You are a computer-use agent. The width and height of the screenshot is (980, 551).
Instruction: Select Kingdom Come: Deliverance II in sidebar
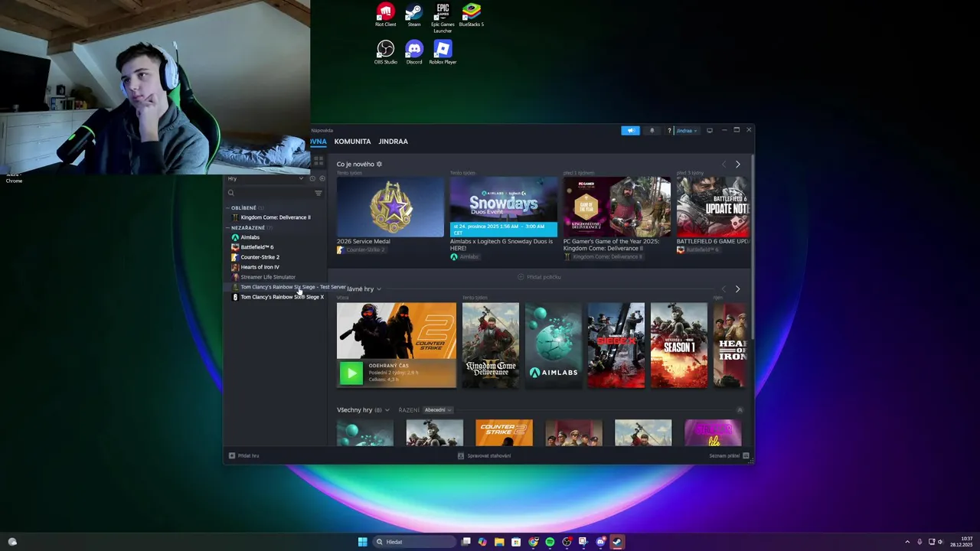pos(276,217)
